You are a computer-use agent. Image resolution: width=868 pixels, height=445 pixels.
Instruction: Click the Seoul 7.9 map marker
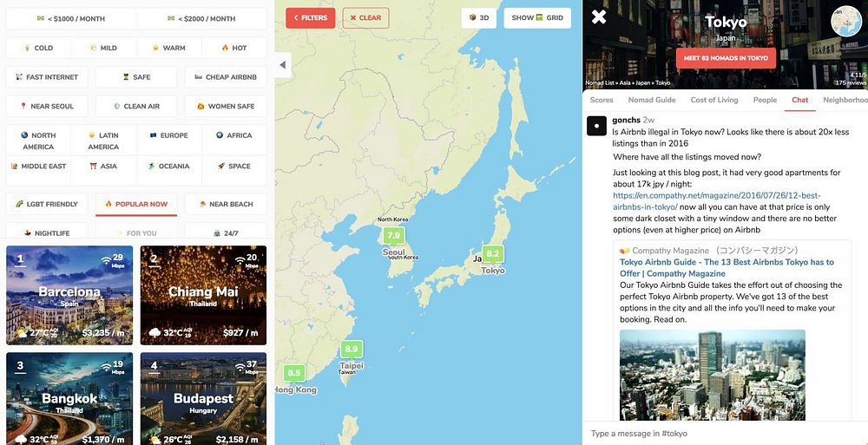[x=393, y=236]
